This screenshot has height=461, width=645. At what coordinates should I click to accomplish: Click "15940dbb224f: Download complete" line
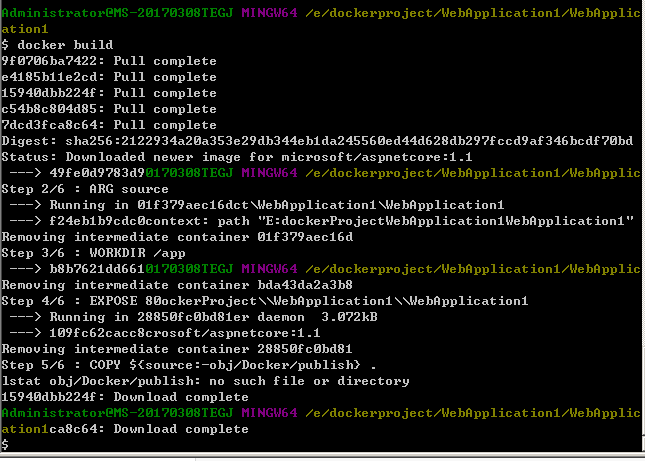coord(125,397)
